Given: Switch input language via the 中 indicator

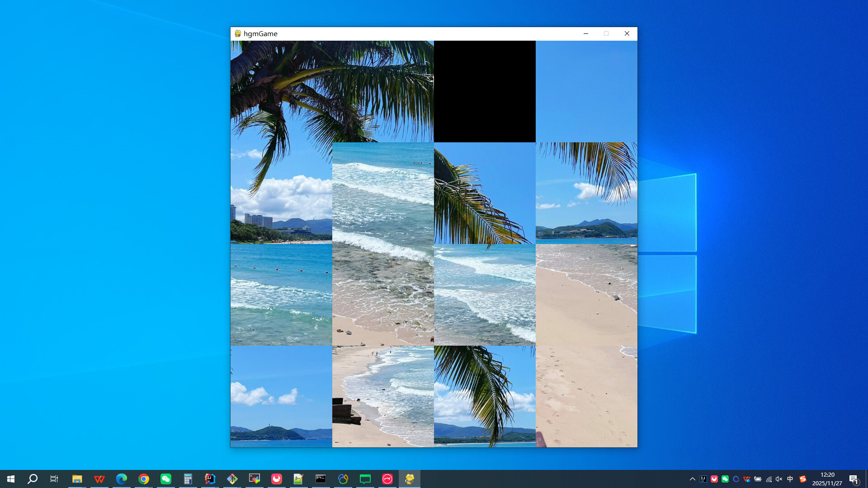Looking at the screenshot, I should (x=790, y=479).
